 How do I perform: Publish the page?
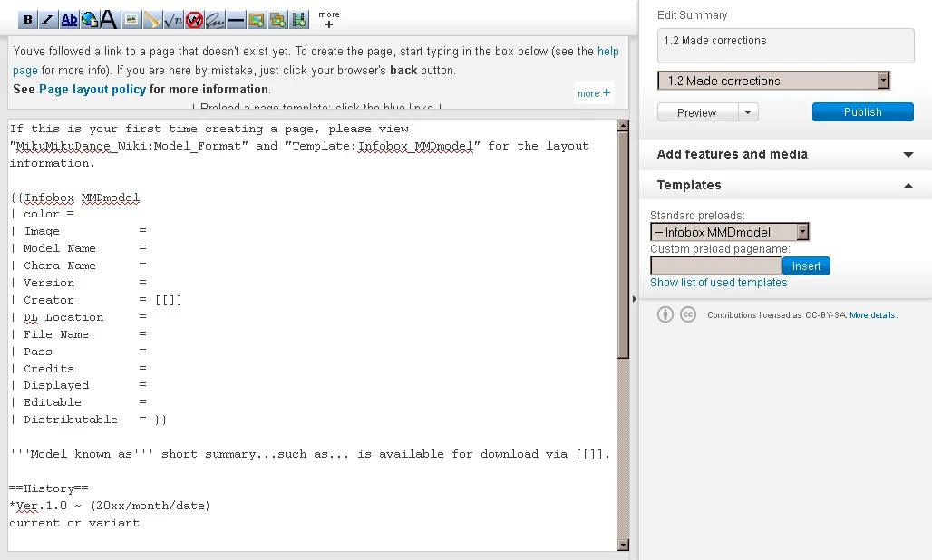862,112
